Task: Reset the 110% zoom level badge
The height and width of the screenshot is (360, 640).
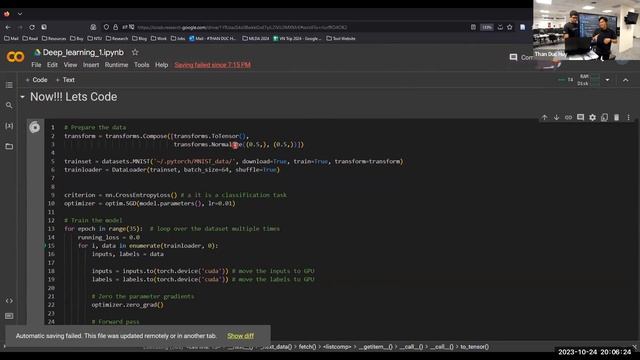Action: tap(487, 27)
